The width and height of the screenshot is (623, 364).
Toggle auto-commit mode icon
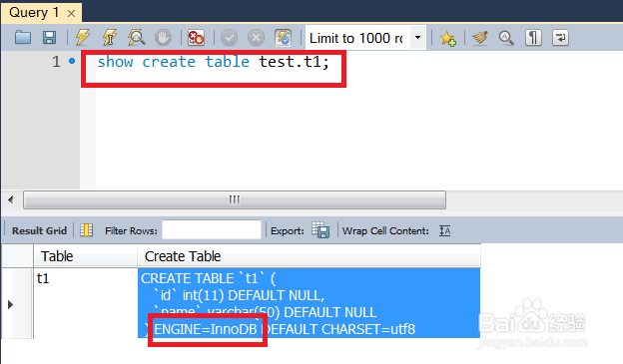click(283, 38)
